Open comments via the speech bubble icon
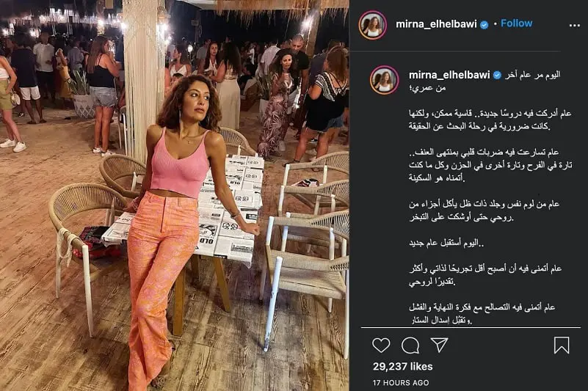The height and width of the screenshot is (391, 588). pos(410,346)
